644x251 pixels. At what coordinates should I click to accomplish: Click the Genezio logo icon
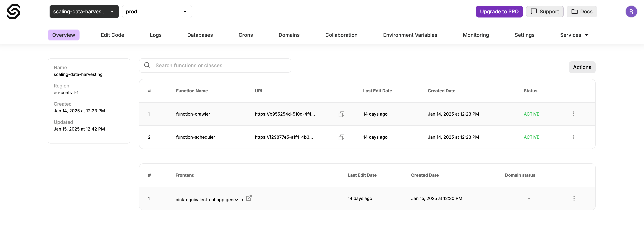point(14,12)
